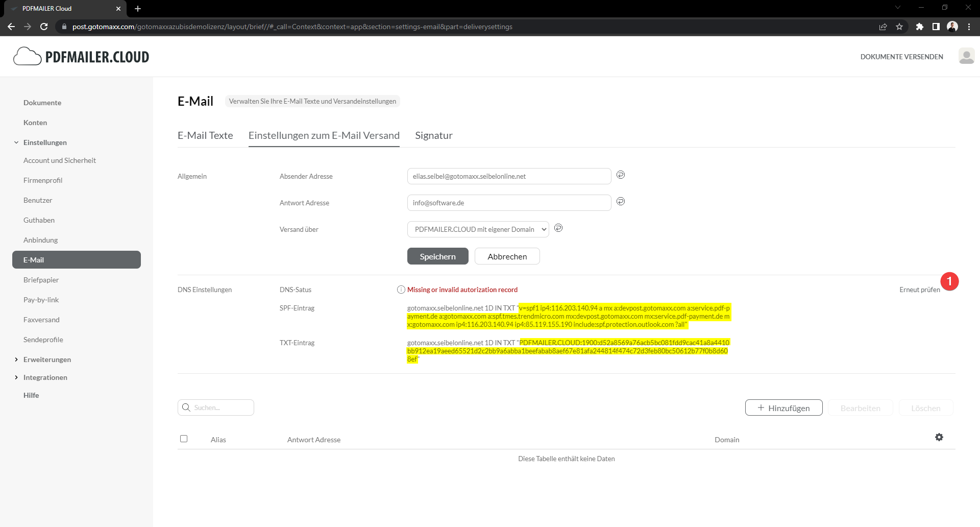Share this page via address bar icon
980x527 pixels.
coord(883,27)
